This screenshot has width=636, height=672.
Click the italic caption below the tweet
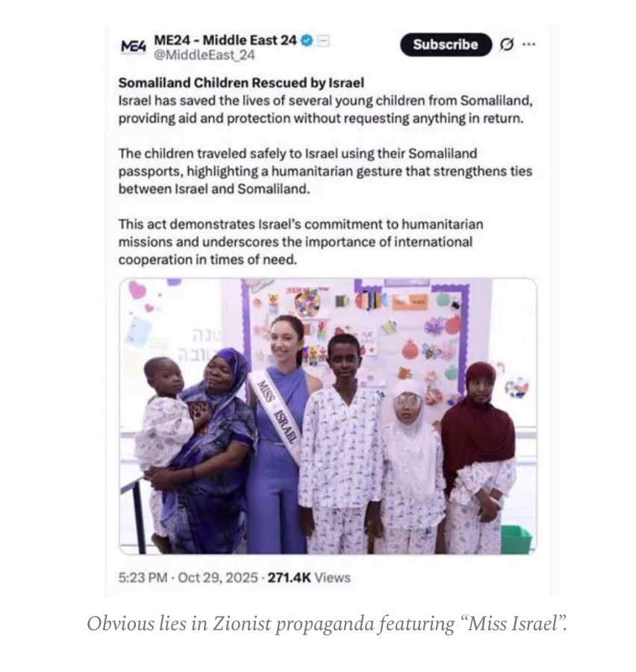pos(327,623)
